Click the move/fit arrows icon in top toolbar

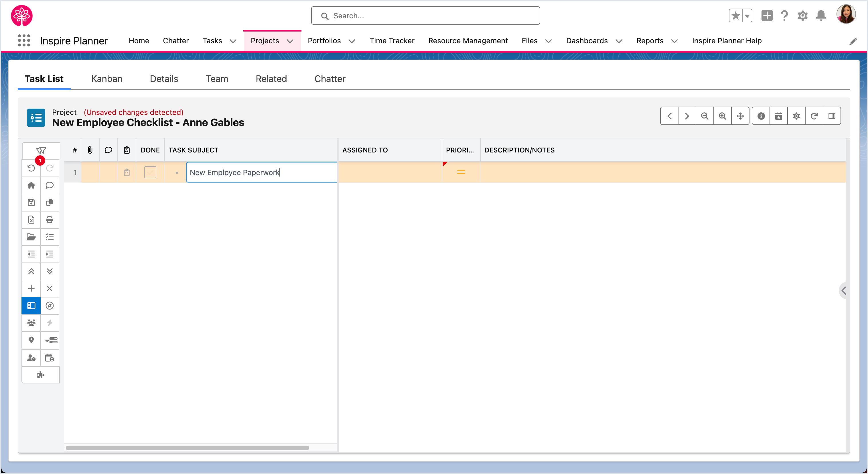pos(740,116)
